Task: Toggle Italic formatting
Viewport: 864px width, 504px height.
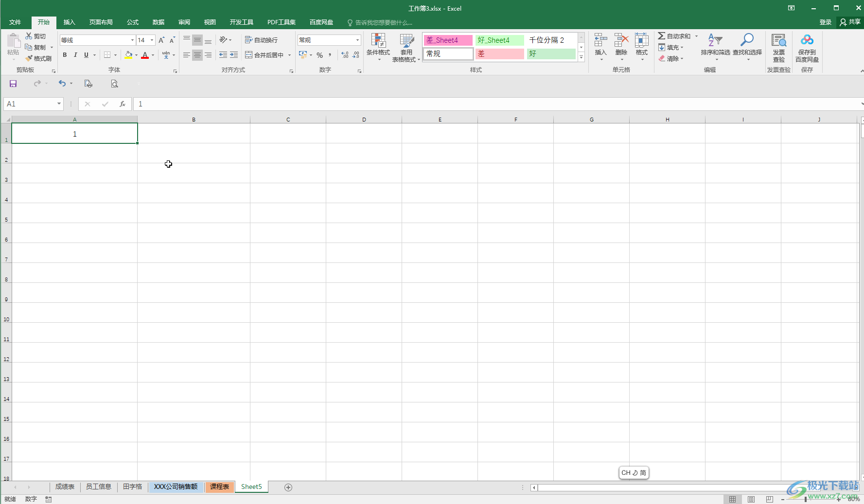Action: 75,55
